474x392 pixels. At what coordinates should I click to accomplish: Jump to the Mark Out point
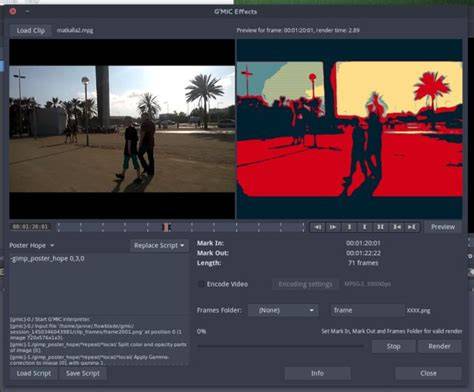tap(412, 227)
